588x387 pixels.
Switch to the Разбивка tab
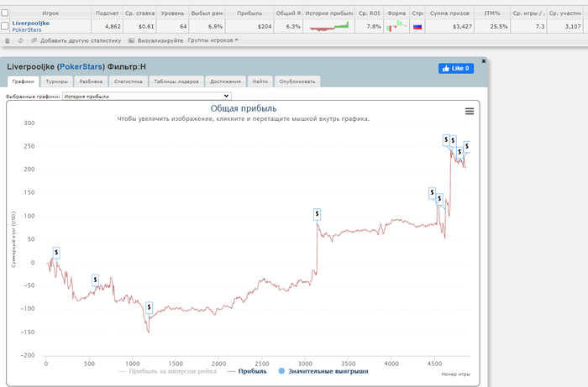(91, 81)
